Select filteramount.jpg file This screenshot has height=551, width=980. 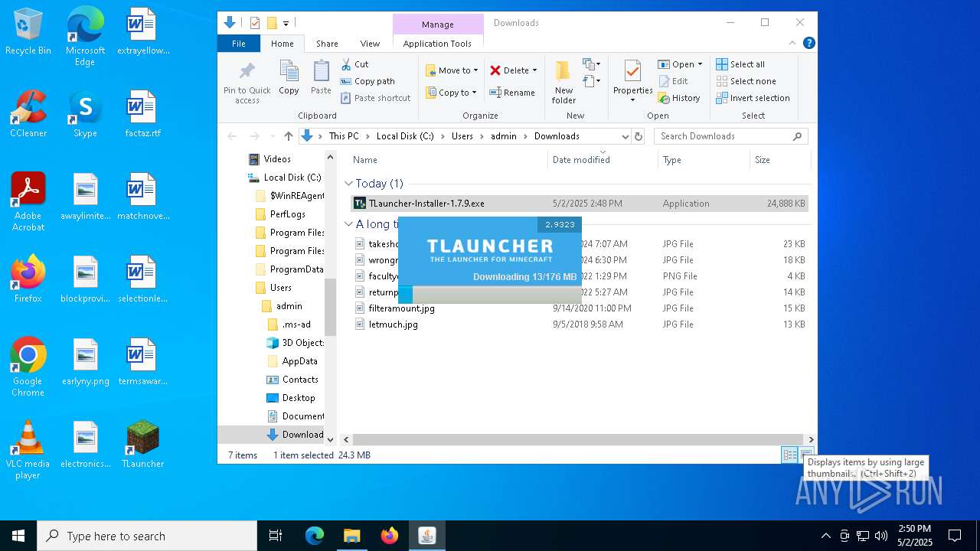[401, 308]
